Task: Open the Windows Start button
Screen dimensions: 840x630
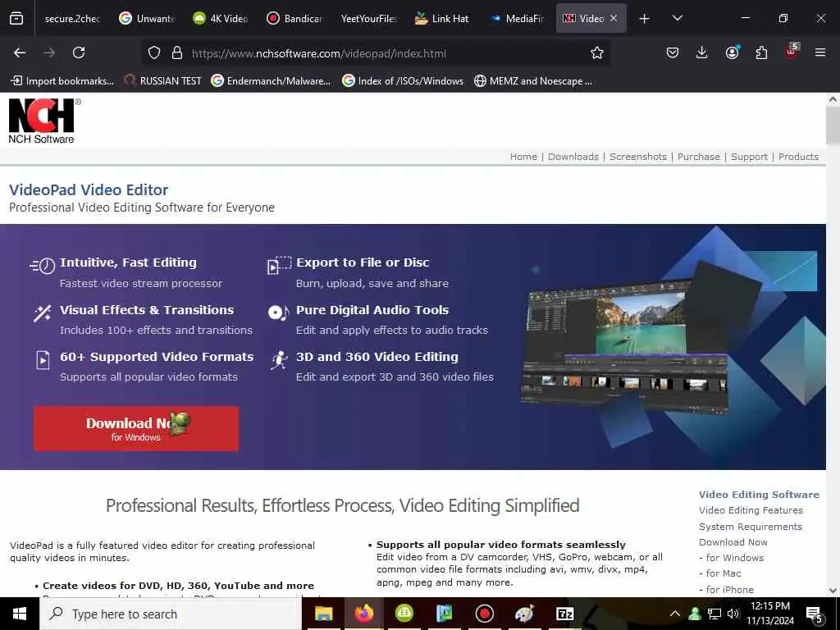Action: coord(20,614)
